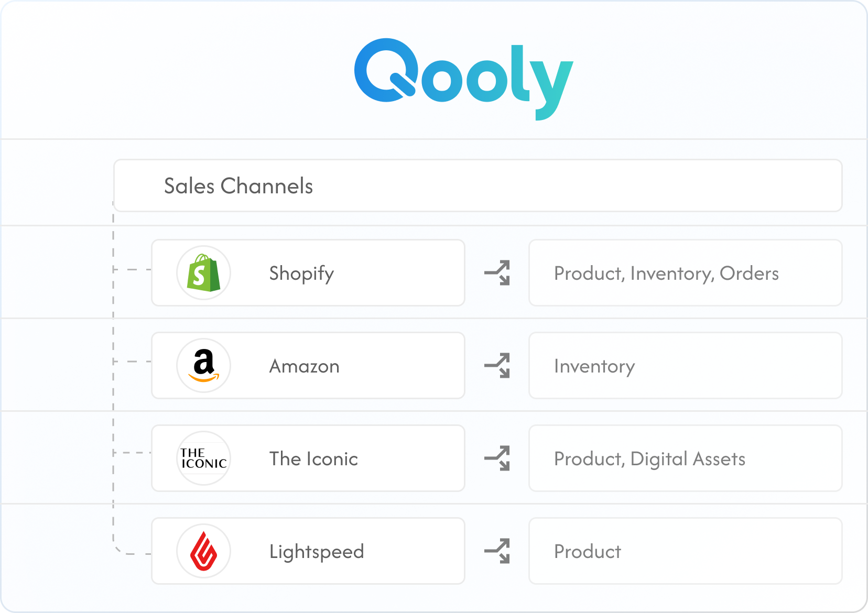Click the Lightspeed flame icon
Viewport: 868px width, 613px height.
click(x=204, y=551)
